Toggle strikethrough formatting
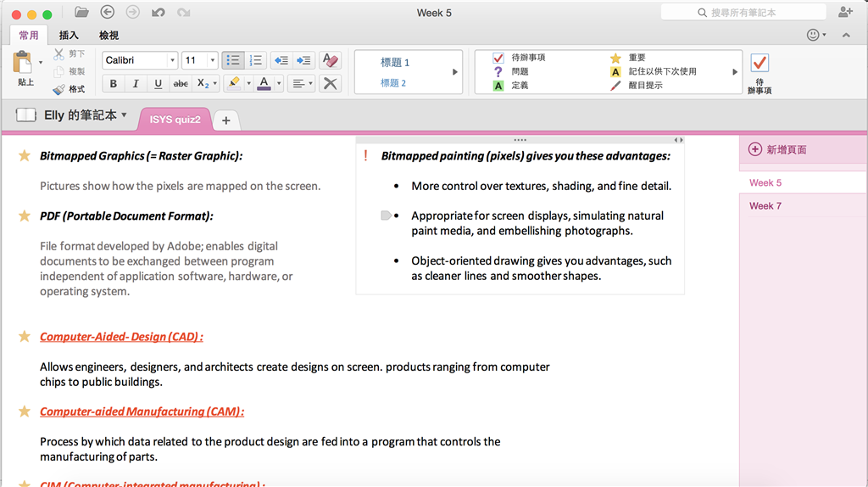The width and height of the screenshot is (868, 487). 181,84
